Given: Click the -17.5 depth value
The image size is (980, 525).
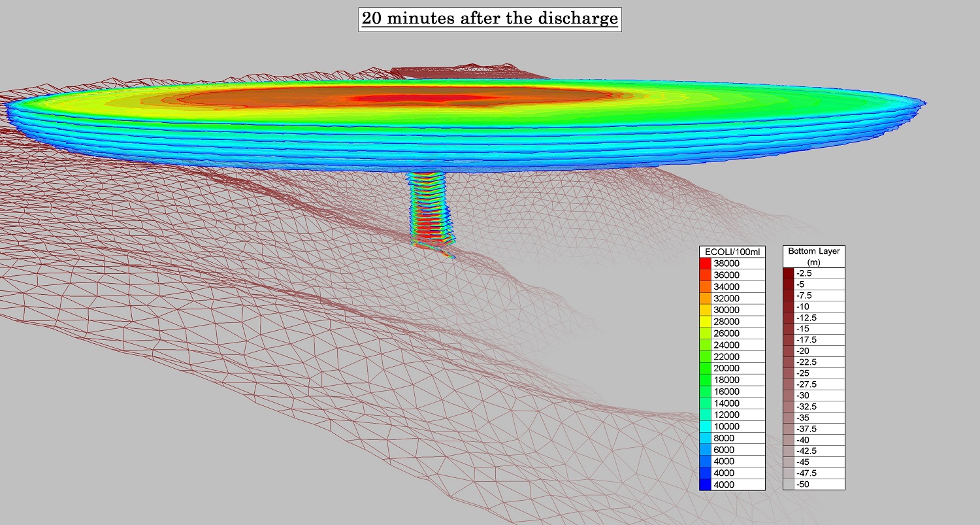Looking at the screenshot, I should pos(807,340).
